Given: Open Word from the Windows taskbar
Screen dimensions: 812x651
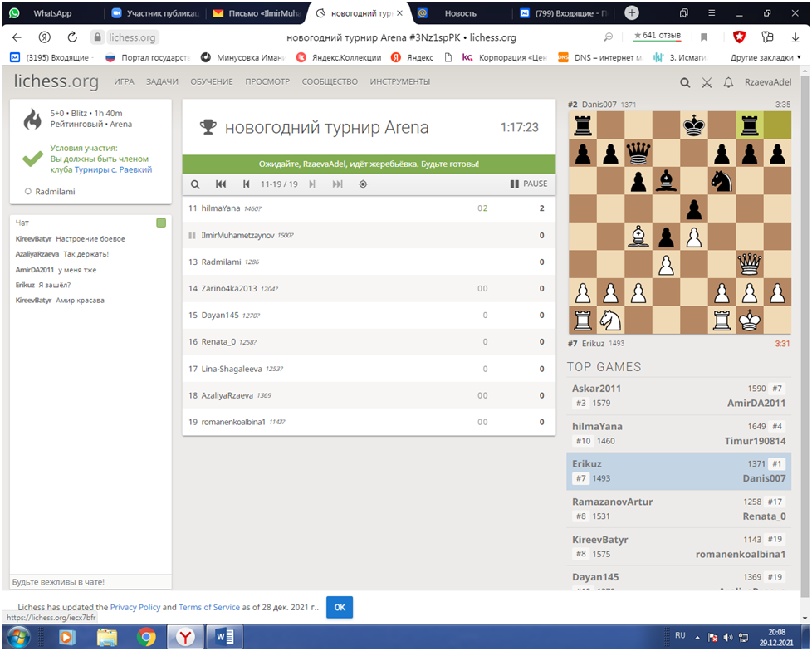Looking at the screenshot, I should coord(226,637).
